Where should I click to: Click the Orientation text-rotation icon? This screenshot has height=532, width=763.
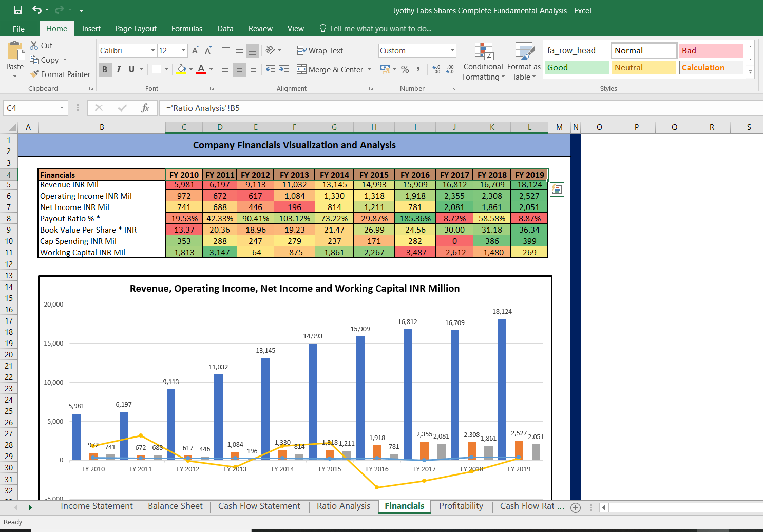[271, 50]
